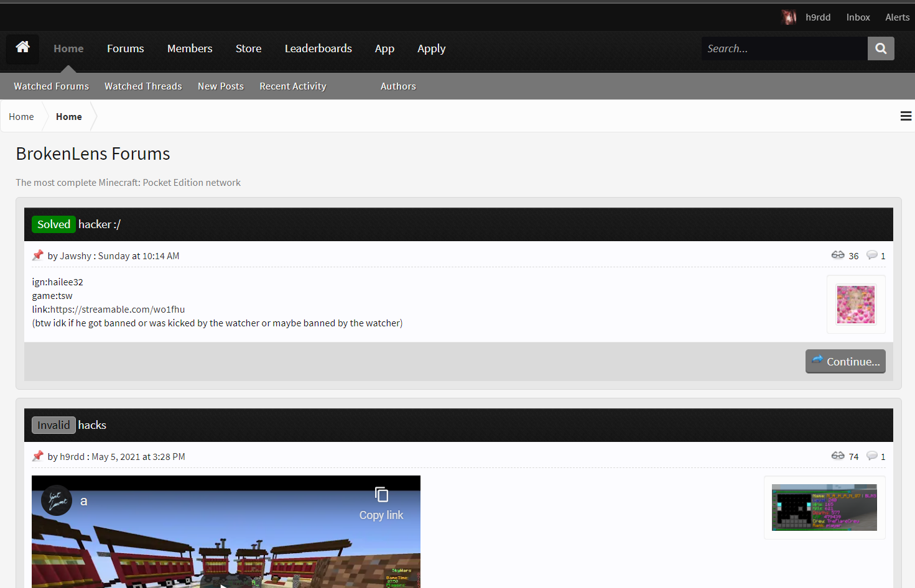Click the Continue... button
This screenshot has width=915, height=588.
(845, 361)
